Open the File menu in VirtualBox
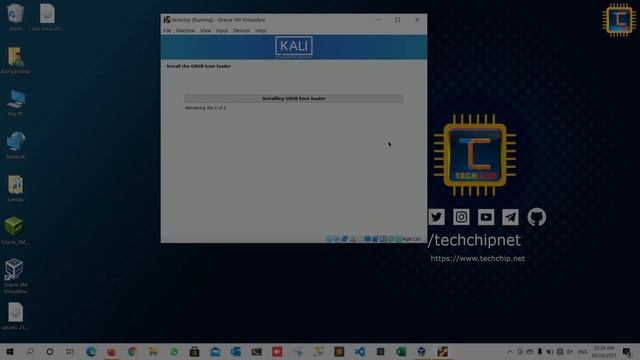 (x=167, y=31)
